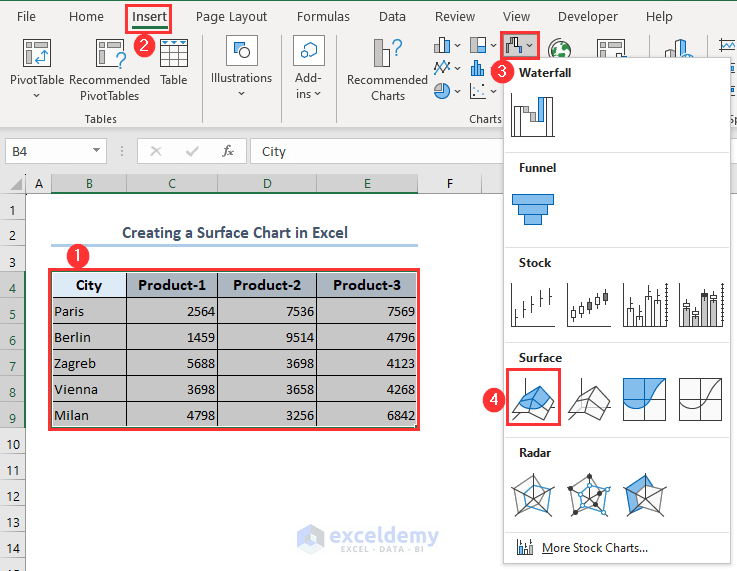Click into the formula bar field
Screen dimensions: 737x571
click(x=376, y=151)
